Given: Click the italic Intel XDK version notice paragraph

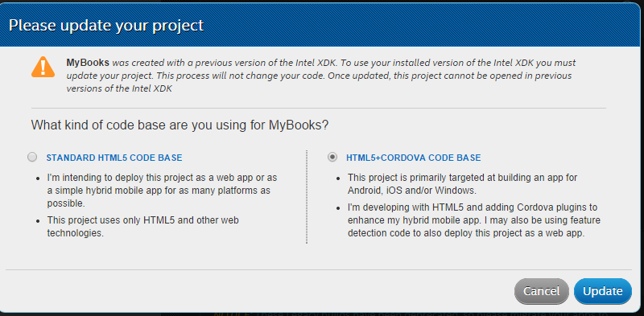Looking at the screenshot, I should 320,76.
